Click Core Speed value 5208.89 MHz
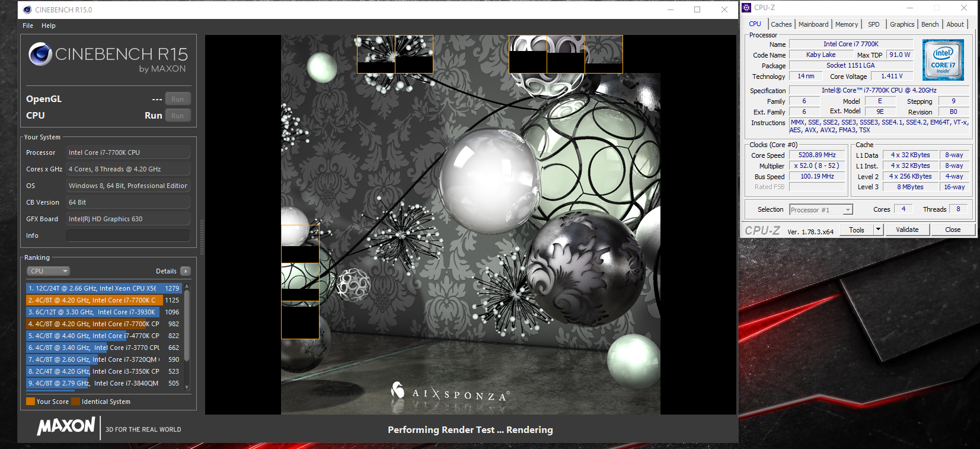This screenshot has height=449, width=980. (817, 155)
